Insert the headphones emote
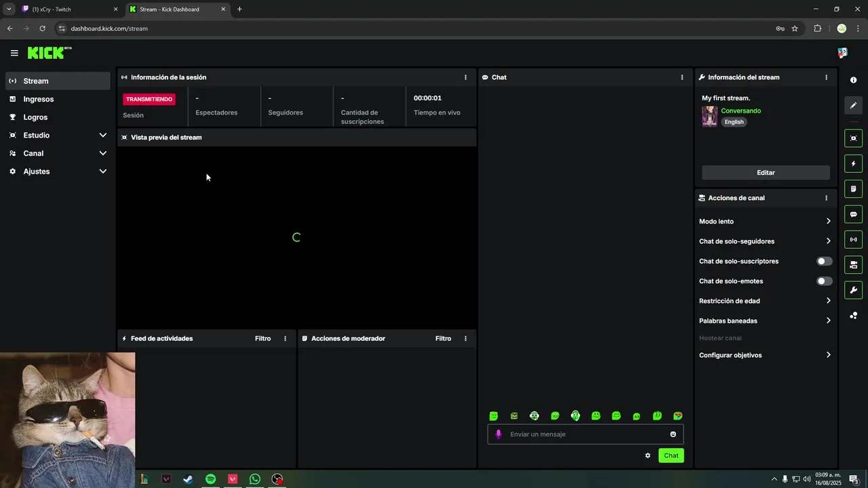Image resolution: width=868 pixels, height=488 pixels. 575,415
